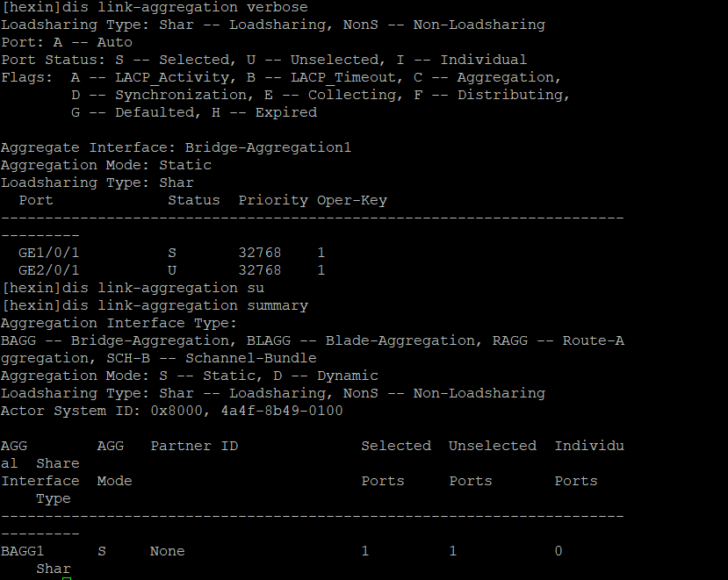Click the Partner ID column header

(x=194, y=446)
